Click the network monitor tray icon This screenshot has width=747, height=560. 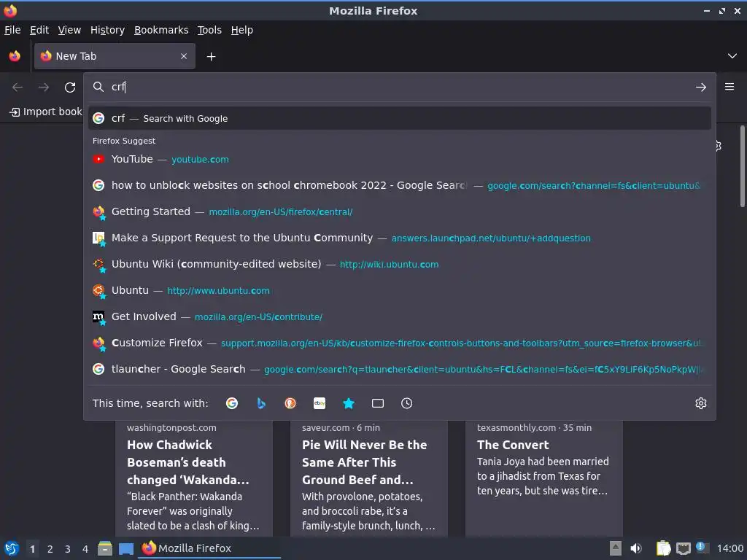point(683,548)
